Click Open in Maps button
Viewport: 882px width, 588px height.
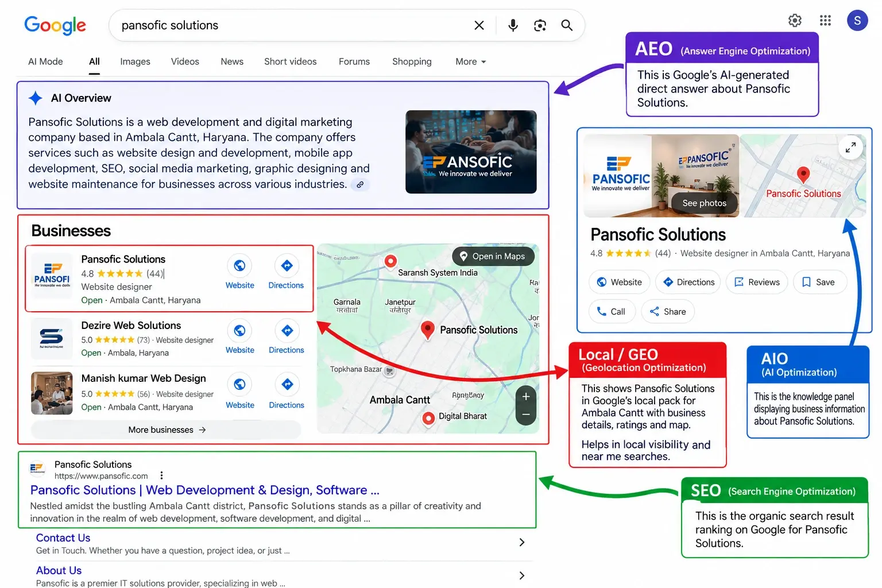(493, 256)
